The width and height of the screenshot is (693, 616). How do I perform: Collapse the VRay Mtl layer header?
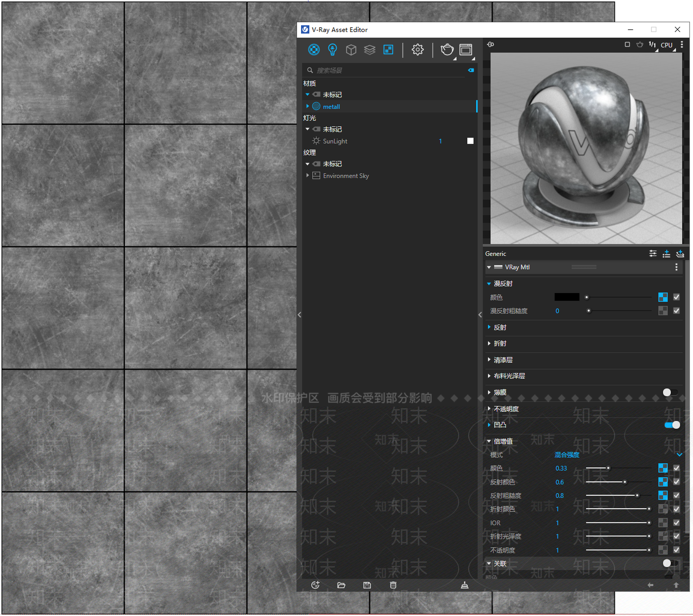pyautogui.click(x=489, y=268)
